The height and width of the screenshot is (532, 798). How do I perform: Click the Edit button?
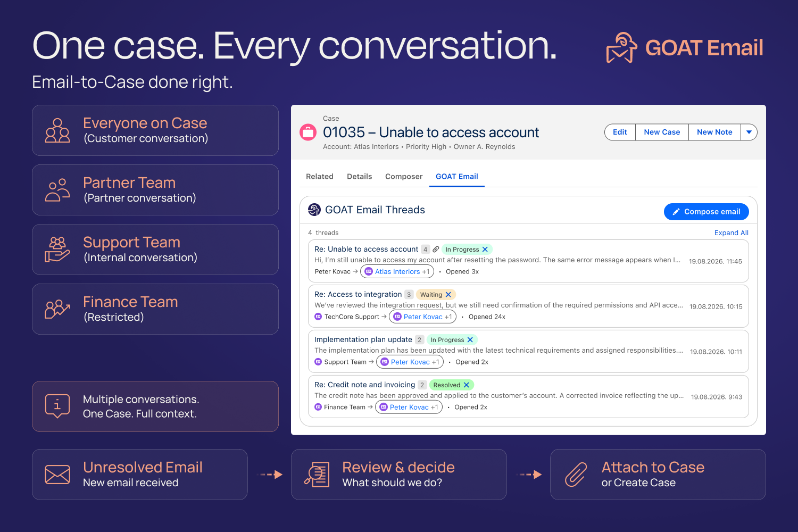tap(620, 132)
